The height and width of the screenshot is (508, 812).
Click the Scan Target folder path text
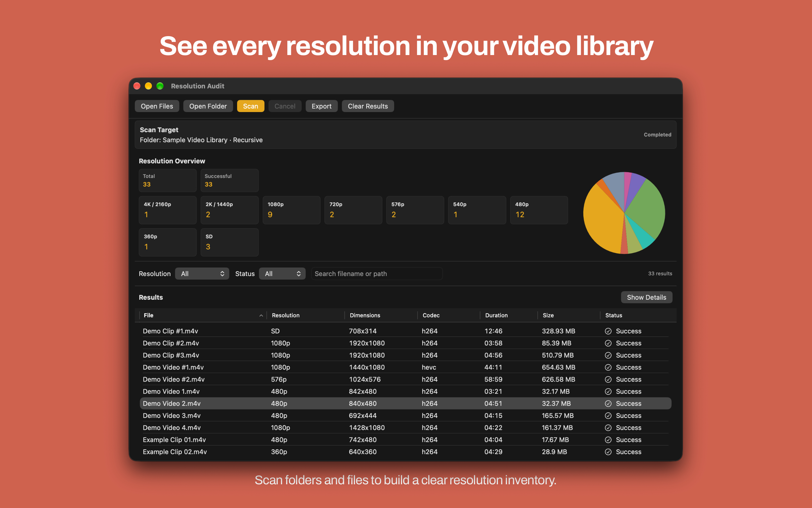point(201,140)
